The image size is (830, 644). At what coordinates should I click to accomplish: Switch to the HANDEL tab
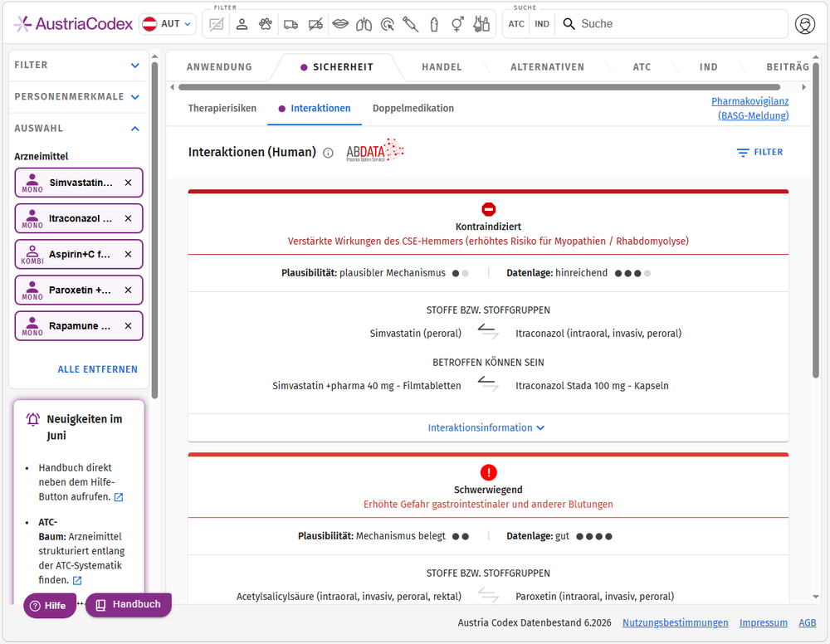(442, 67)
